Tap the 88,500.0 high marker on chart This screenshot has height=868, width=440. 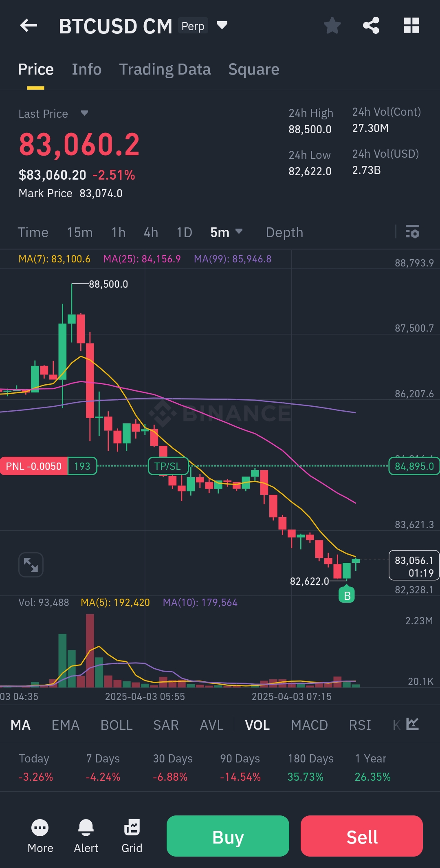(x=108, y=284)
